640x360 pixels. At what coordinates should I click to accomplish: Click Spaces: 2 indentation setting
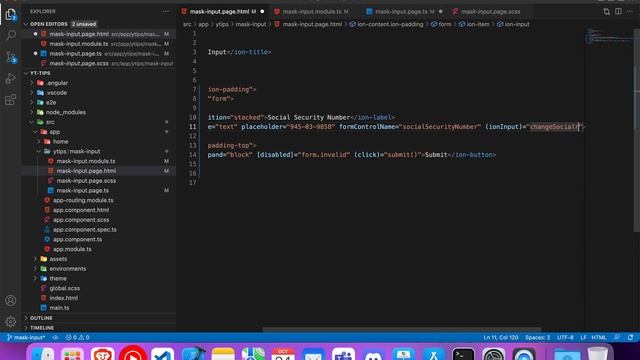point(538,338)
